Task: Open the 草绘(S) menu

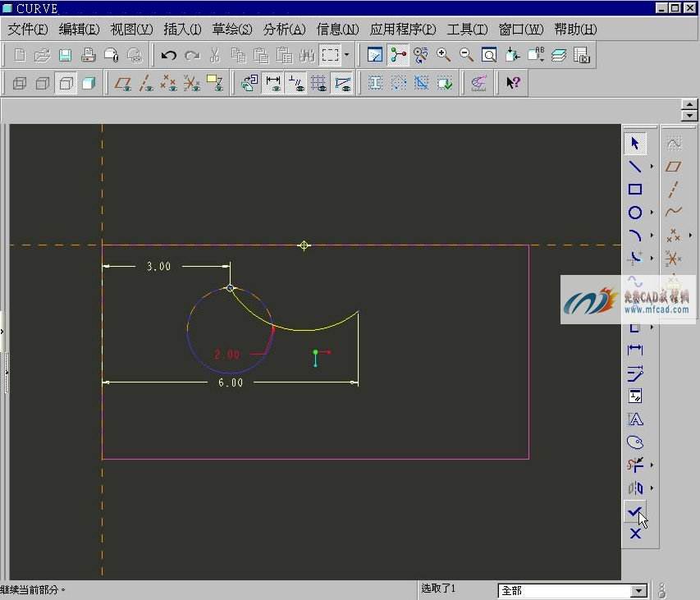Action: point(233,30)
